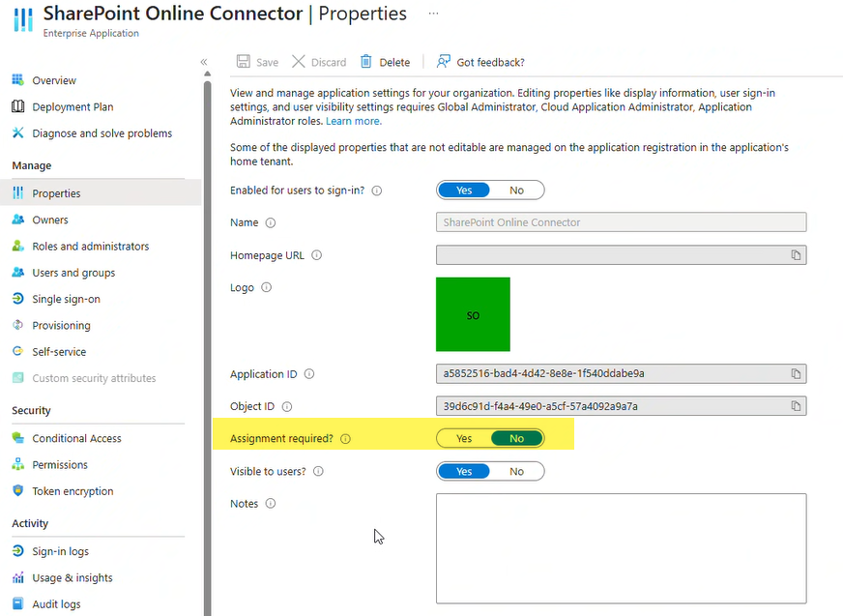Click the Discard button
The image size is (843, 616).
coord(319,62)
